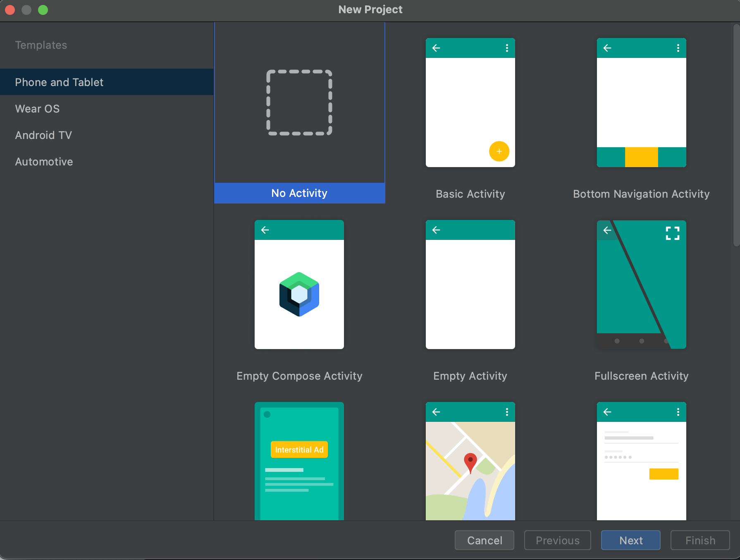Choose the Basic Activity template preview
The image size is (740, 560).
470,103
